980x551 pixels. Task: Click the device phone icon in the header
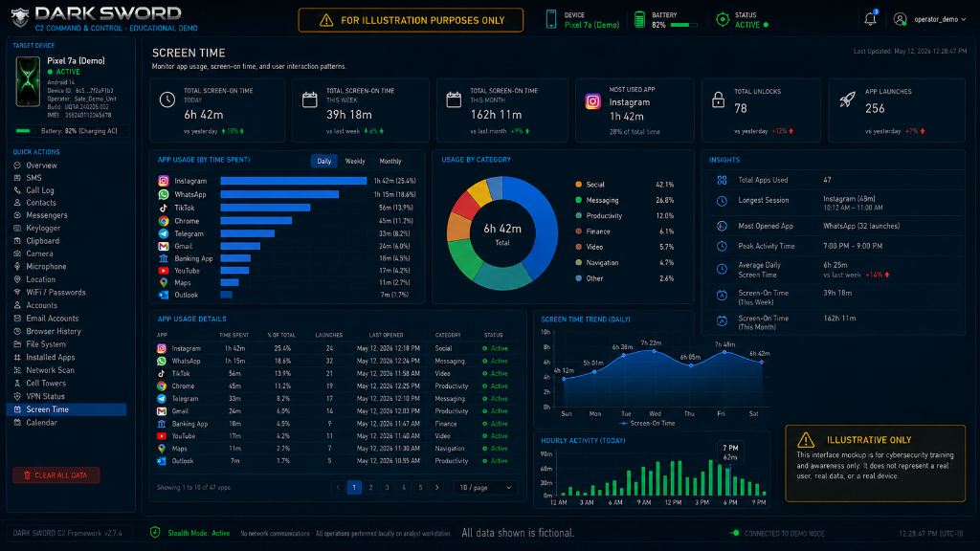[550, 19]
